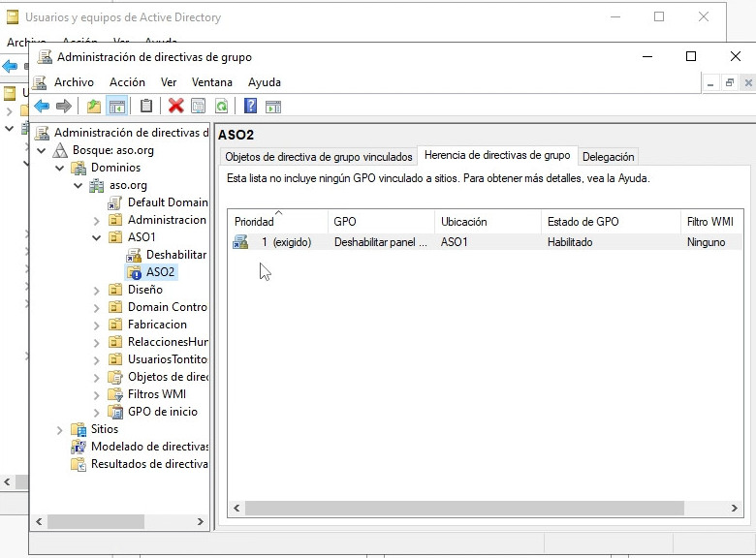Image resolution: width=756 pixels, height=558 pixels.
Task: Click the Properties toolbar icon
Action: [x=199, y=107]
